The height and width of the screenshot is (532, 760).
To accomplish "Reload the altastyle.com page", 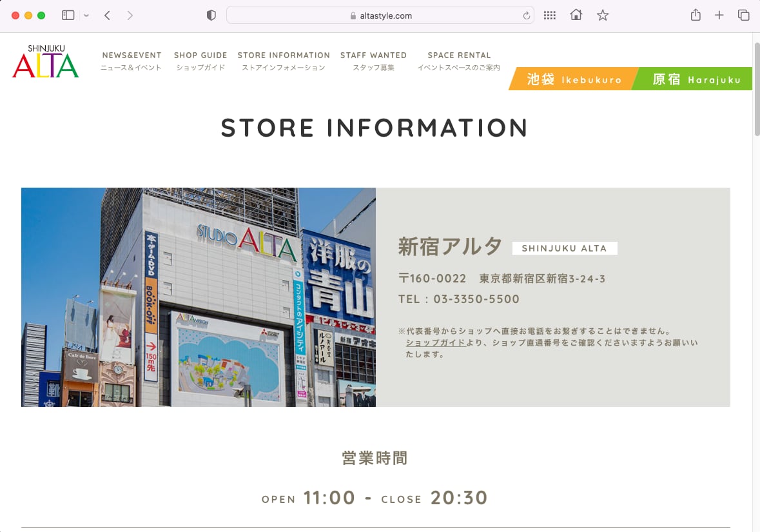I will click(x=526, y=15).
